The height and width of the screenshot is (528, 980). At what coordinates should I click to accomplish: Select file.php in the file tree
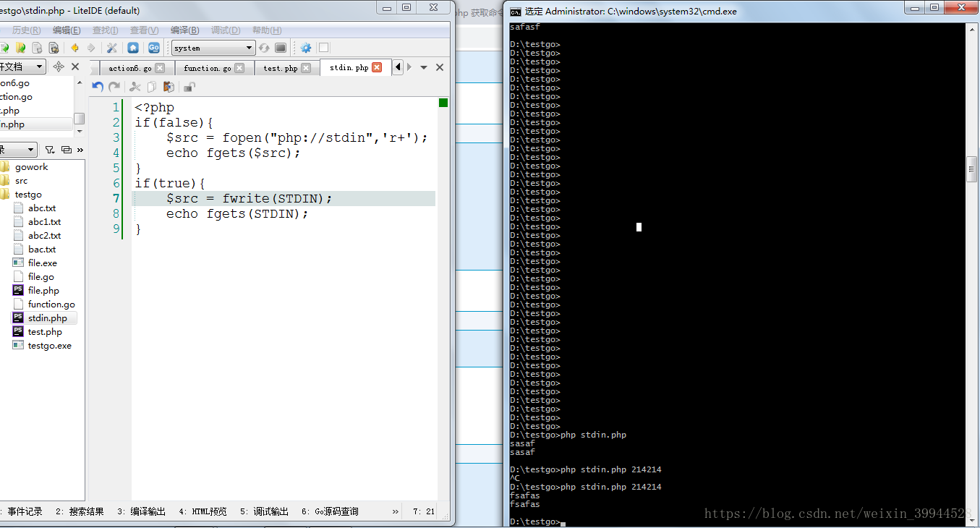(x=43, y=291)
